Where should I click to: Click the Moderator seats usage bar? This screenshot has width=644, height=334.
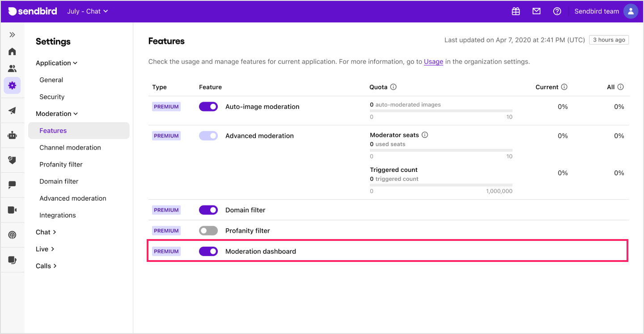click(x=441, y=150)
